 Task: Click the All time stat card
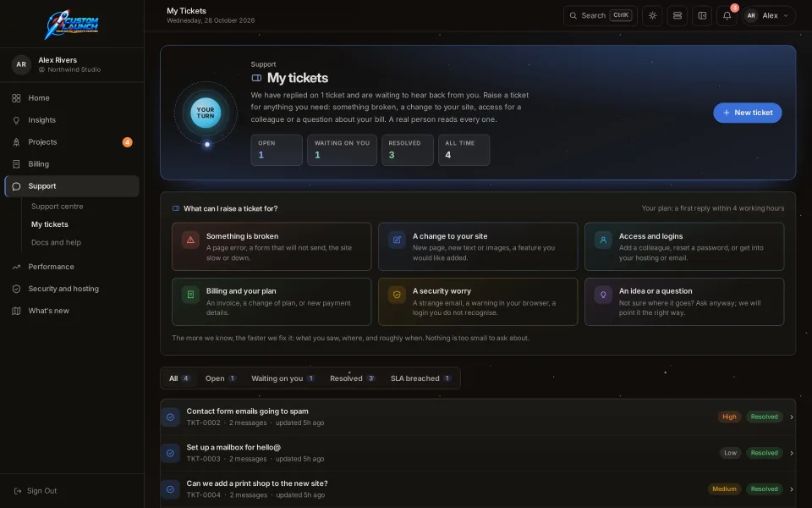pyautogui.click(x=464, y=150)
